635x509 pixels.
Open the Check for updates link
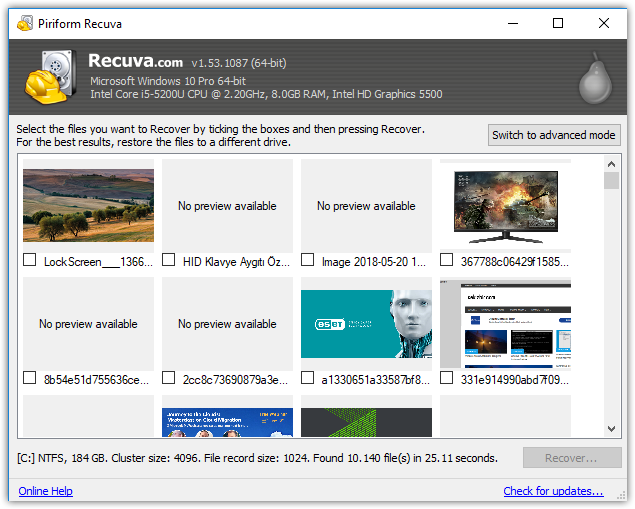tap(553, 491)
